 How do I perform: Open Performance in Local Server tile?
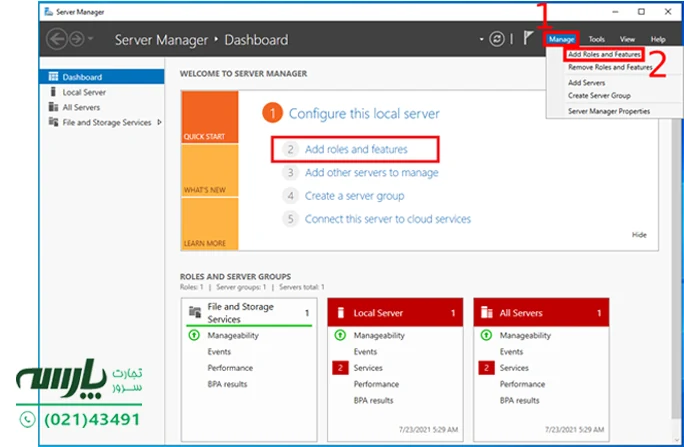(x=376, y=384)
